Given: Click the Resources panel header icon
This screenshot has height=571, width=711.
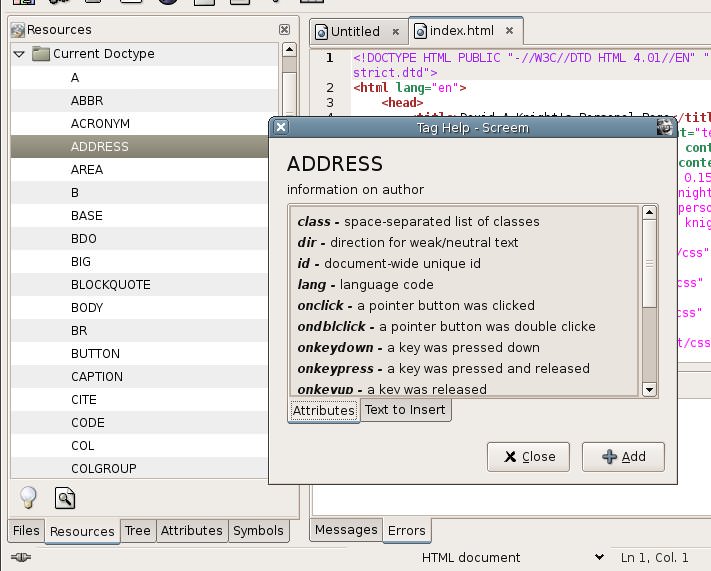Looking at the screenshot, I should click(x=18, y=30).
